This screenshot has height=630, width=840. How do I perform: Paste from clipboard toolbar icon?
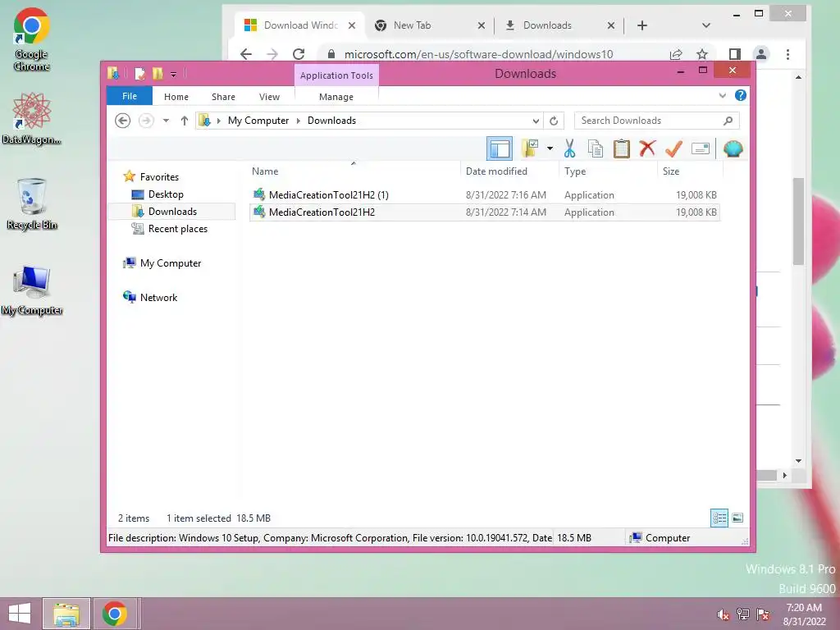[622, 148]
